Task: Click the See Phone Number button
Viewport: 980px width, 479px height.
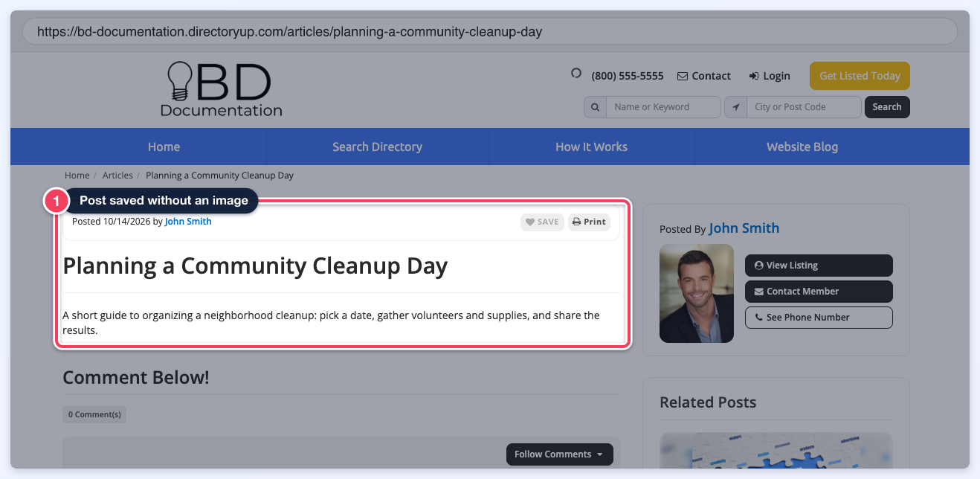Action: (x=819, y=318)
